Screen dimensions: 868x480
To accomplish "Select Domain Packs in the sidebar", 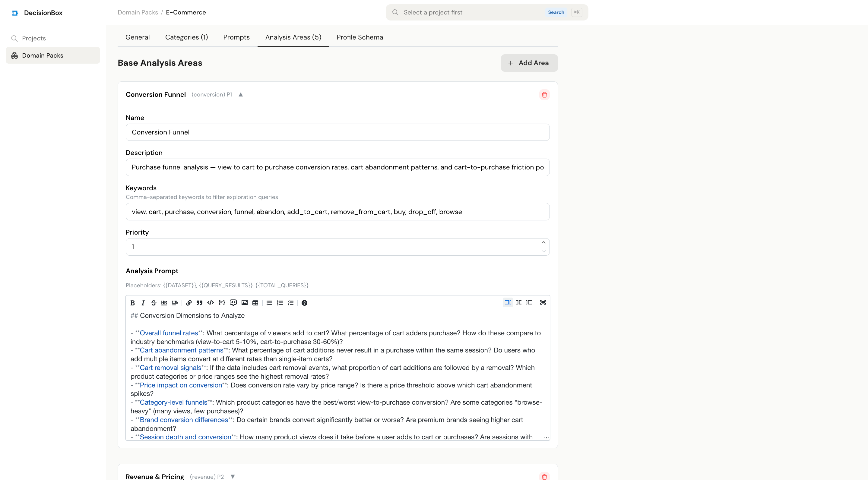I will point(53,55).
